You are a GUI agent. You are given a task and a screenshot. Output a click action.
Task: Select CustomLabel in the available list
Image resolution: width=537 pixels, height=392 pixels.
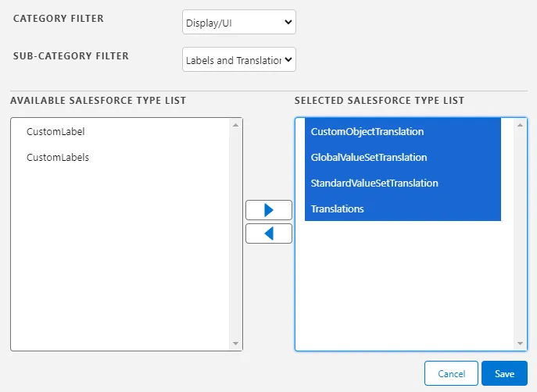click(x=120, y=132)
